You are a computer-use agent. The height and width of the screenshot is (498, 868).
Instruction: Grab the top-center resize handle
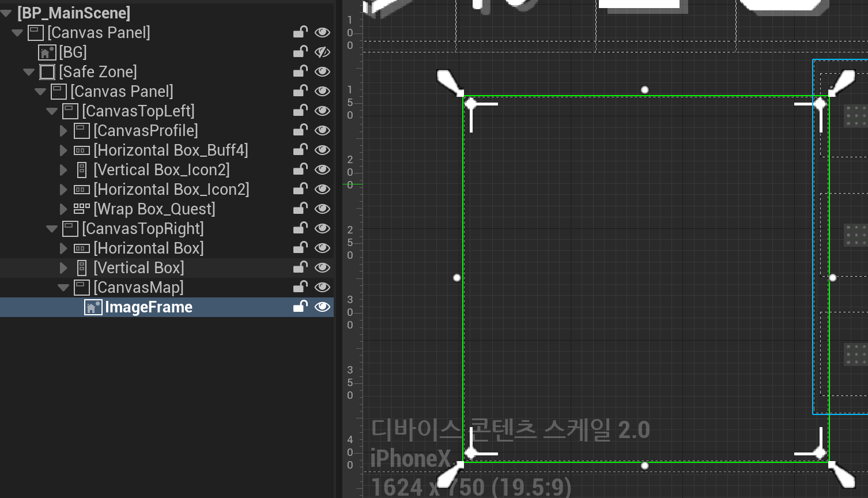coord(645,90)
